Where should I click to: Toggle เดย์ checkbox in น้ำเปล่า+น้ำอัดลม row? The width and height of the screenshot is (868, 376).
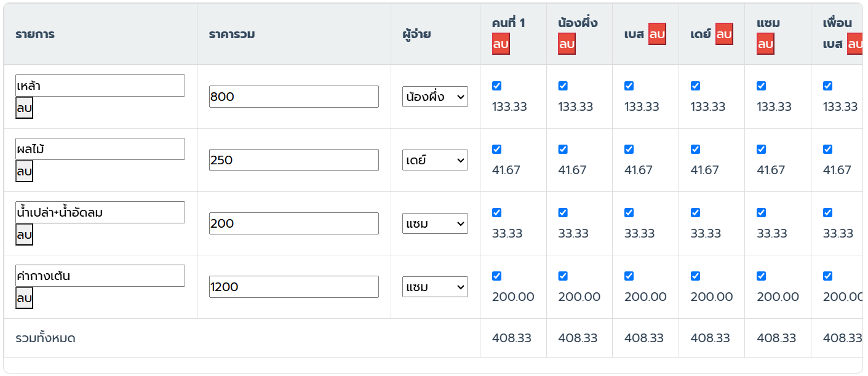point(695,213)
